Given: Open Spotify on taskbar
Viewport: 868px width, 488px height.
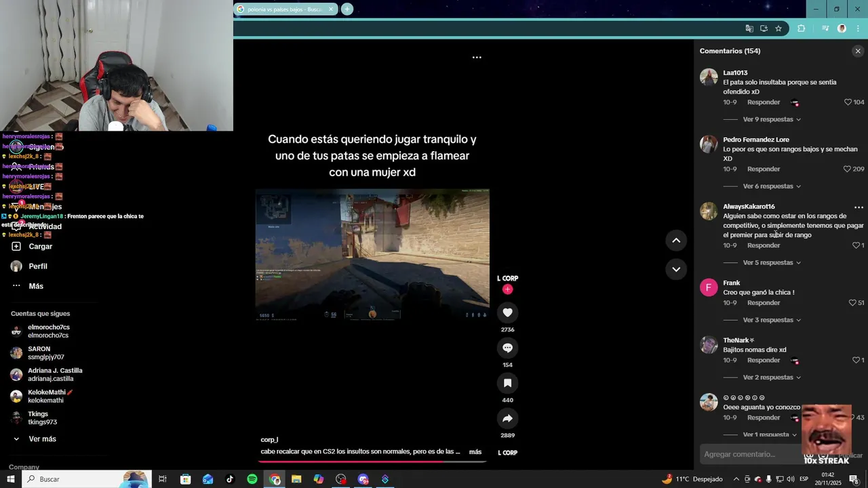Looking at the screenshot, I should pyautogui.click(x=252, y=479).
